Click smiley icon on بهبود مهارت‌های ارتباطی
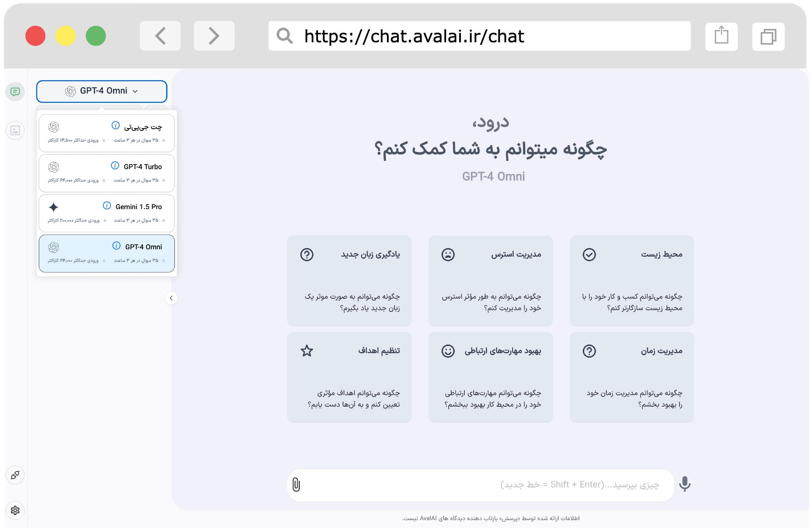Image resolution: width=812 pixels, height=532 pixels. tap(448, 351)
